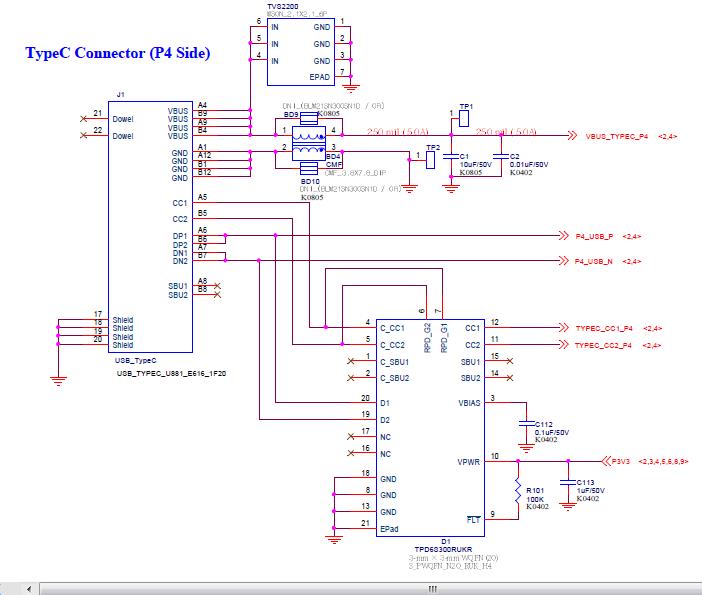Select the TPD6S300RUKR D1 chip body
702x595 pixels.
coord(430,428)
